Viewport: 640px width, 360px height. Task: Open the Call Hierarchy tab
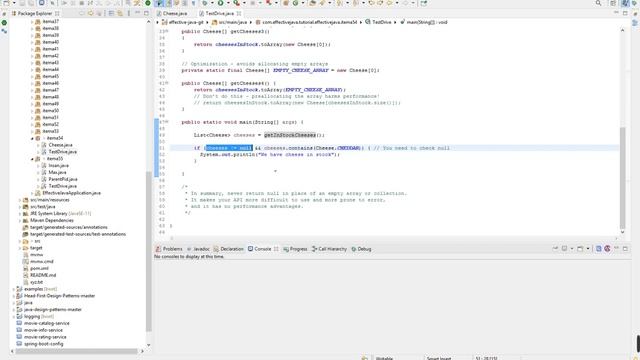(329, 249)
